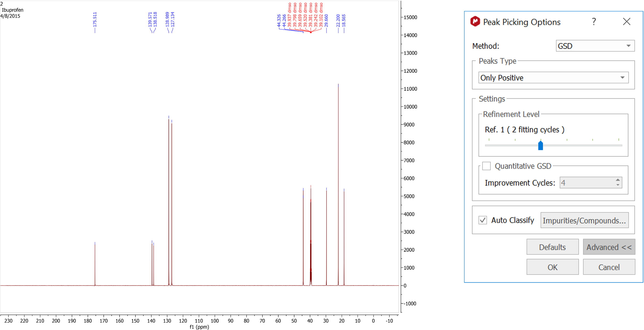Click the Mnova logo icon in the dialog title

pyautogui.click(x=475, y=21)
